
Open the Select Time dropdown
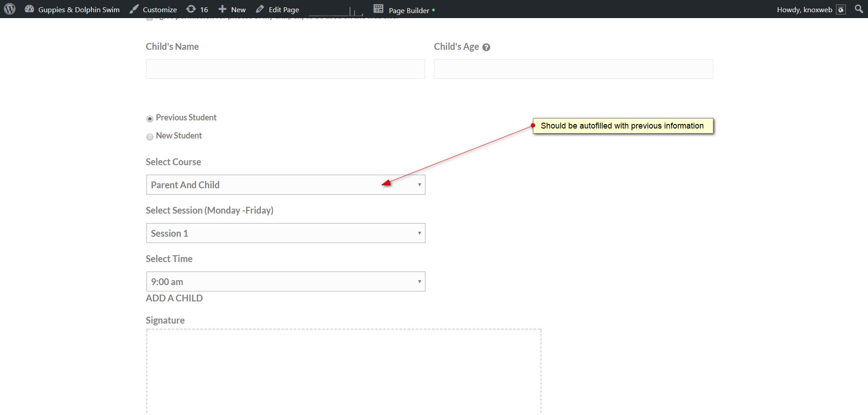click(286, 281)
